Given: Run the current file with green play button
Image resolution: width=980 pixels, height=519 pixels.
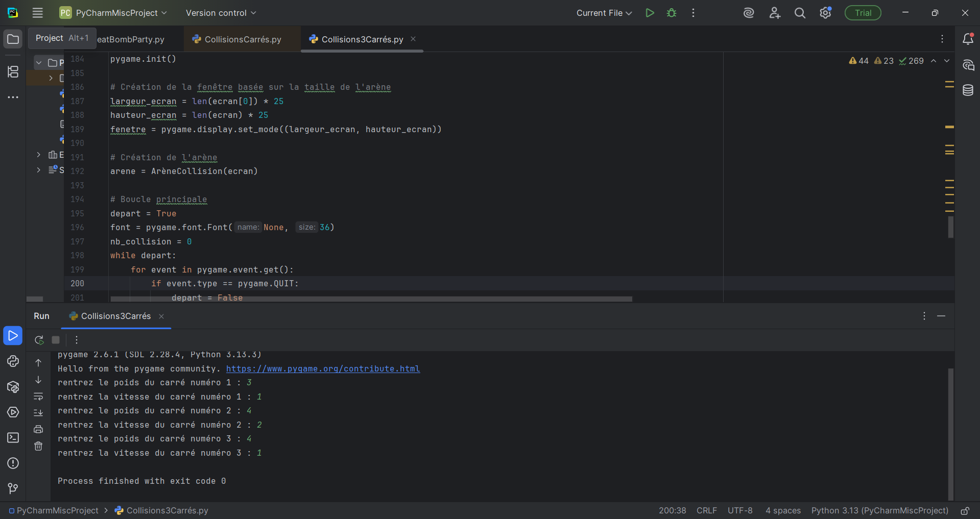Looking at the screenshot, I should pyautogui.click(x=650, y=13).
